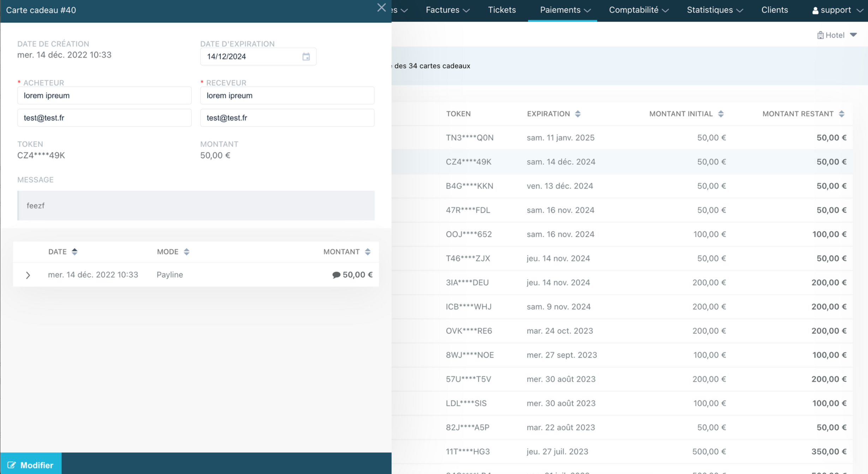The image size is (868, 474).
Task: Click the Comptabilité menu chevron
Action: click(665, 11)
